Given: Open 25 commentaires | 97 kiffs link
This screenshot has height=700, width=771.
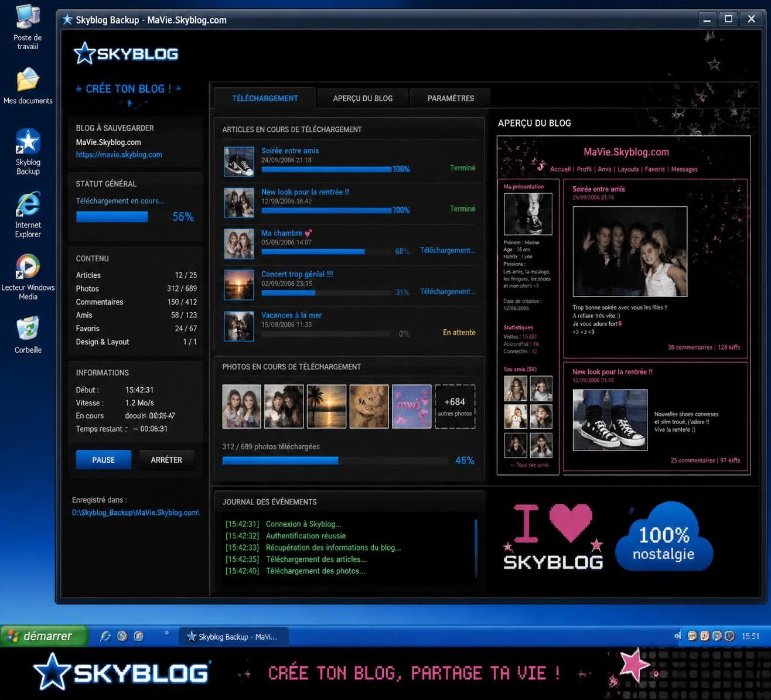Looking at the screenshot, I should click(x=705, y=460).
